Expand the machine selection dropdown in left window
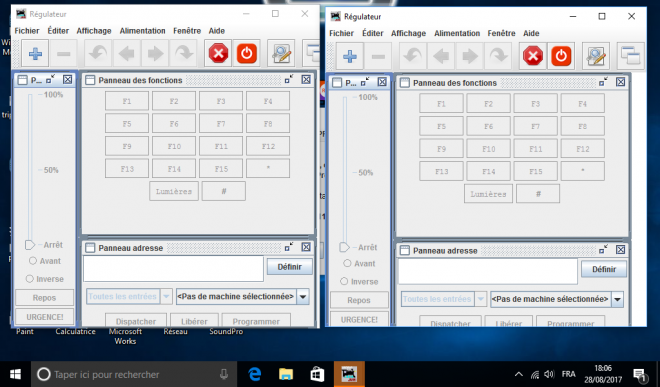 (x=303, y=296)
